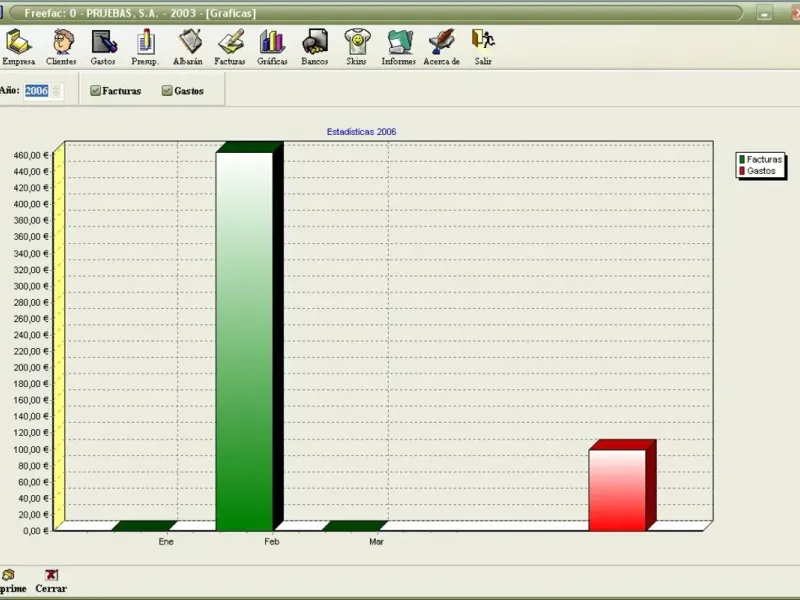Screen dimensions: 800x600
Task: Click the Año year input field
Action: point(37,91)
